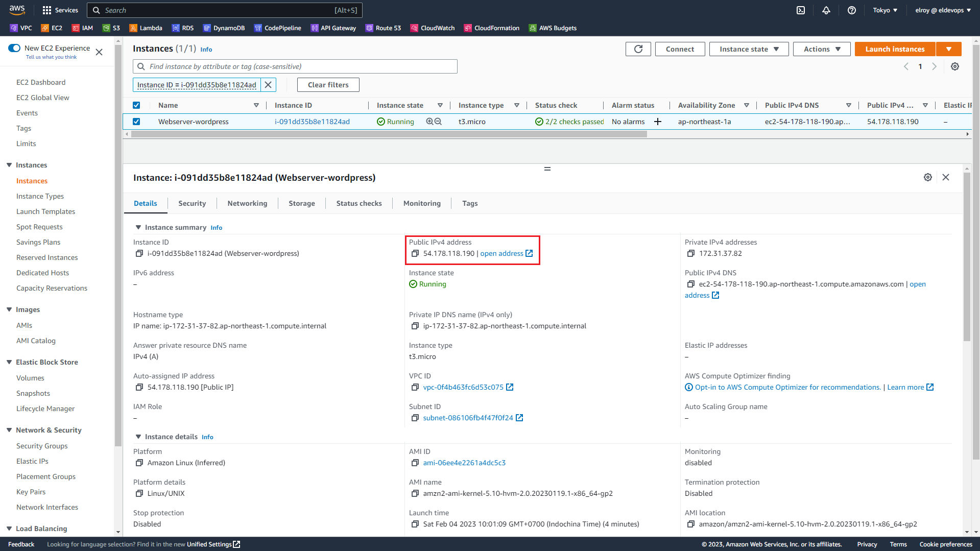Switch to the Tags tab

pos(470,203)
